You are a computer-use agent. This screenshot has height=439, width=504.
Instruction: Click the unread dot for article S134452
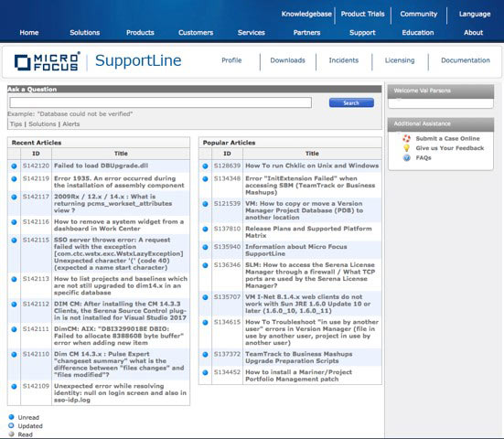coord(205,372)
